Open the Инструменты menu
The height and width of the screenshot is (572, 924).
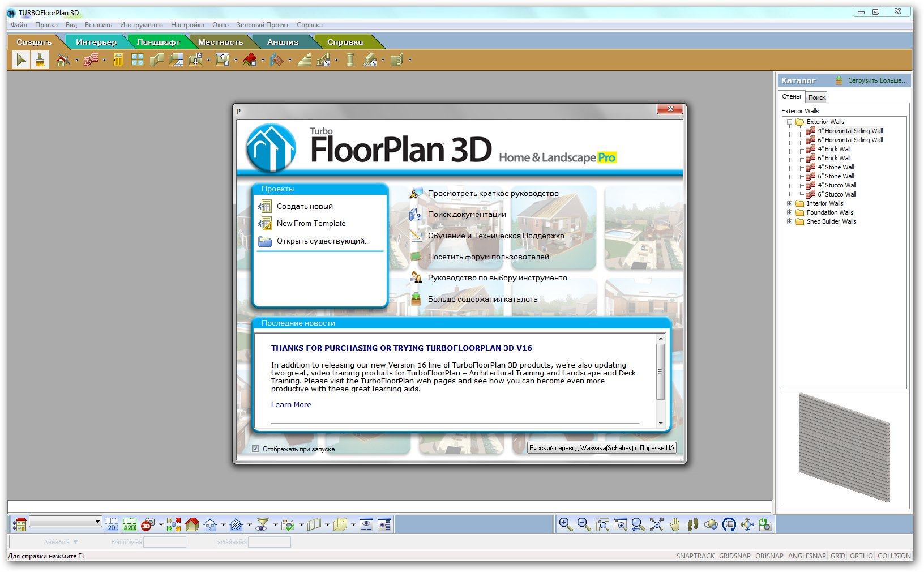click(x=141, y=25)
